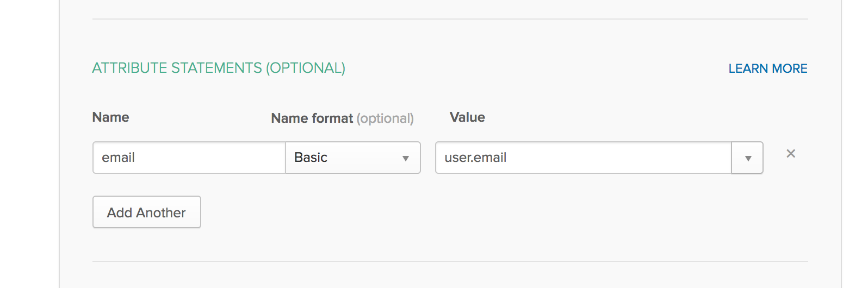Click the Value column label
Image resolution: width=868 pixels, height=288 pixels.
pos(467,117)
